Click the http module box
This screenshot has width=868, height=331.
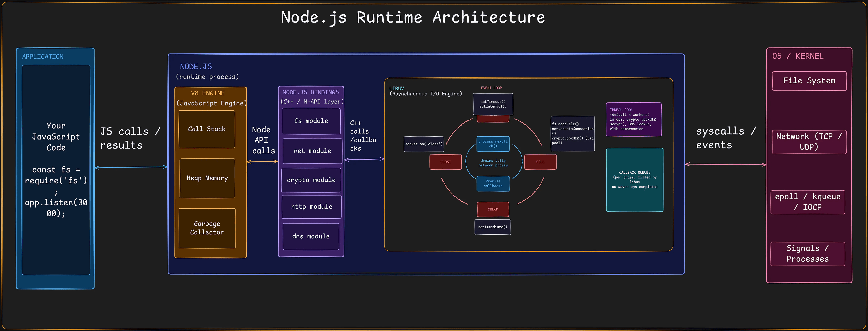click(x=311, y=207)
